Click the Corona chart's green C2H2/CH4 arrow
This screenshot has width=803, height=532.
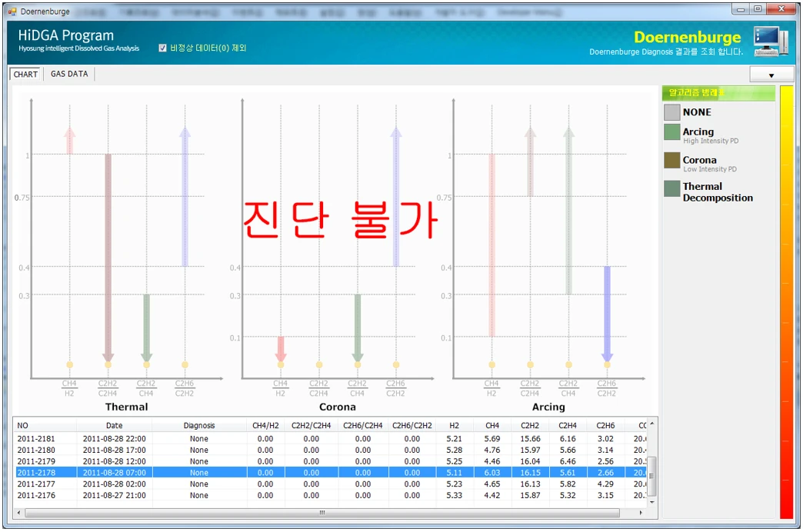358,328
